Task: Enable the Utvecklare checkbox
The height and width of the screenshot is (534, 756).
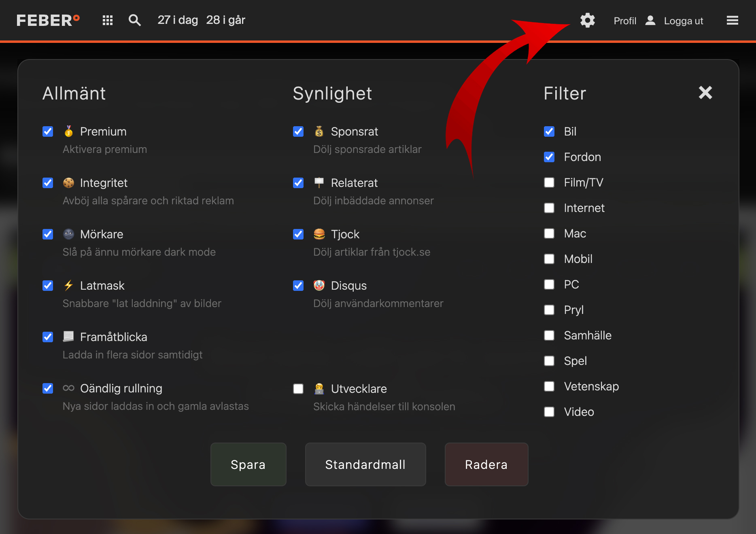Action: pos(298,389)
